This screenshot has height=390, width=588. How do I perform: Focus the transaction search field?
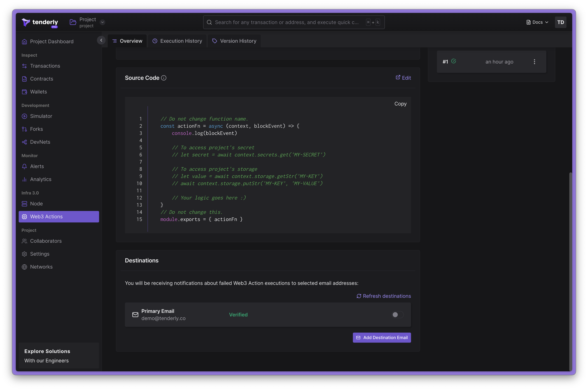point(294,22)
